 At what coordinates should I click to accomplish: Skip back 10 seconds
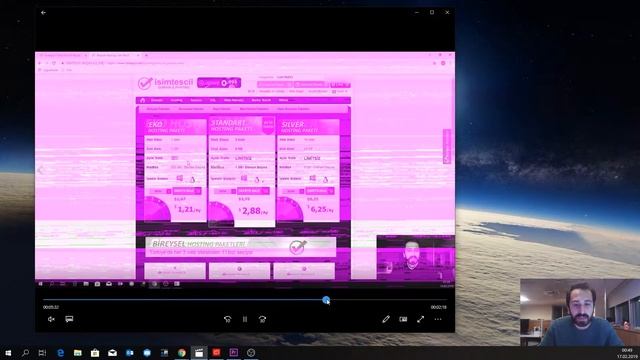tap(227, 319)
